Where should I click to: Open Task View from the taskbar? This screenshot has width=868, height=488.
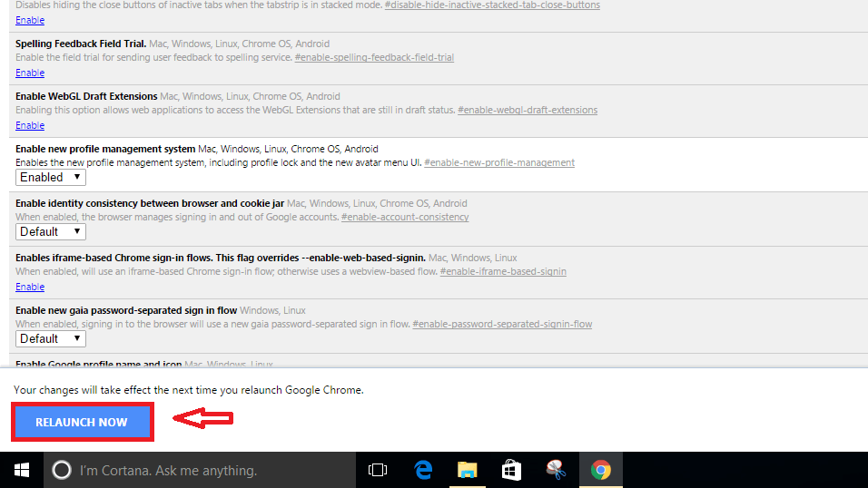[378, 470]
